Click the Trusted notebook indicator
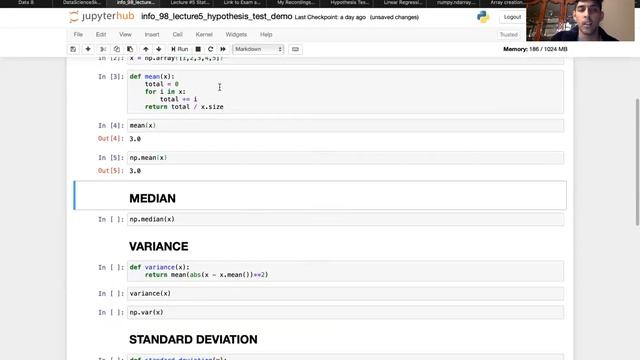The width and height of the screenshot is (640, 360). [508, 35]
